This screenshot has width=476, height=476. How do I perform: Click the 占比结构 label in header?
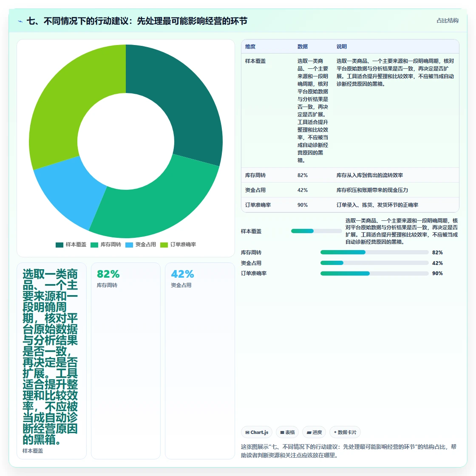pos(447,20)
